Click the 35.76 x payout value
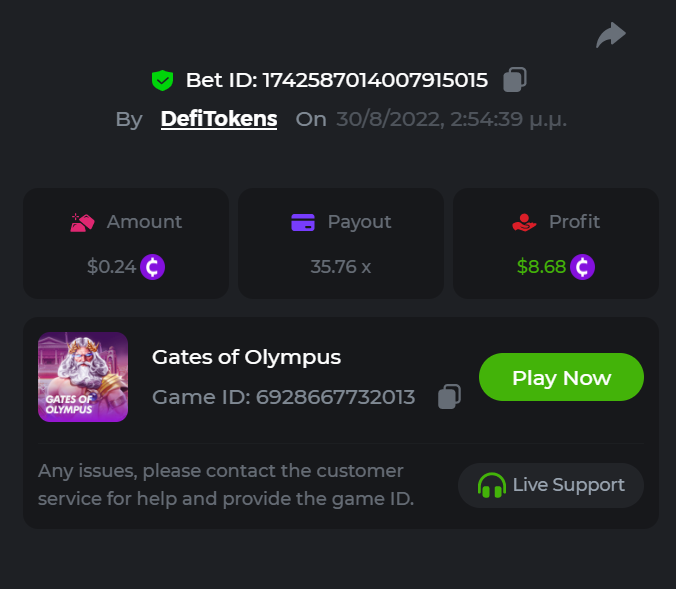The width and height of the screenshot is (676, 589). 341,267
